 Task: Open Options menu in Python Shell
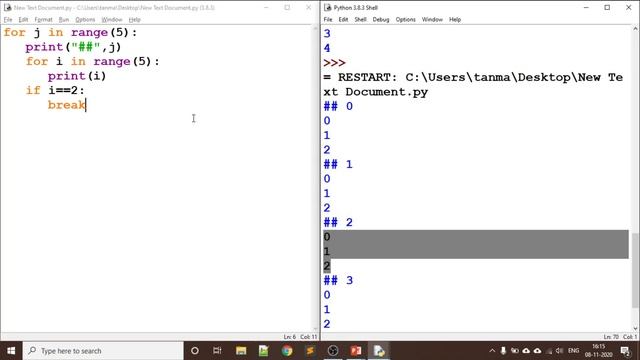point(405,20)
